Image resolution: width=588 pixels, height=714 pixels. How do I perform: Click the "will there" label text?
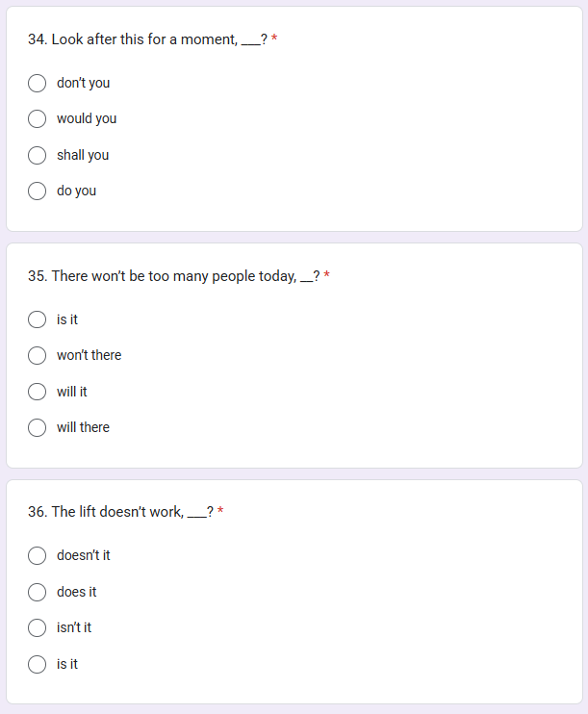click(84, 427)
